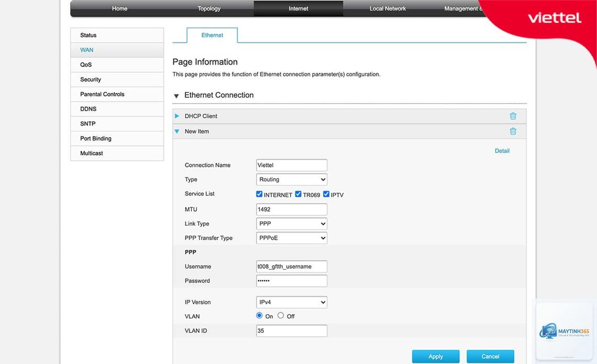597x364 pixels.
Task: Click the New Item row label
Action: [x=196, y=131]
